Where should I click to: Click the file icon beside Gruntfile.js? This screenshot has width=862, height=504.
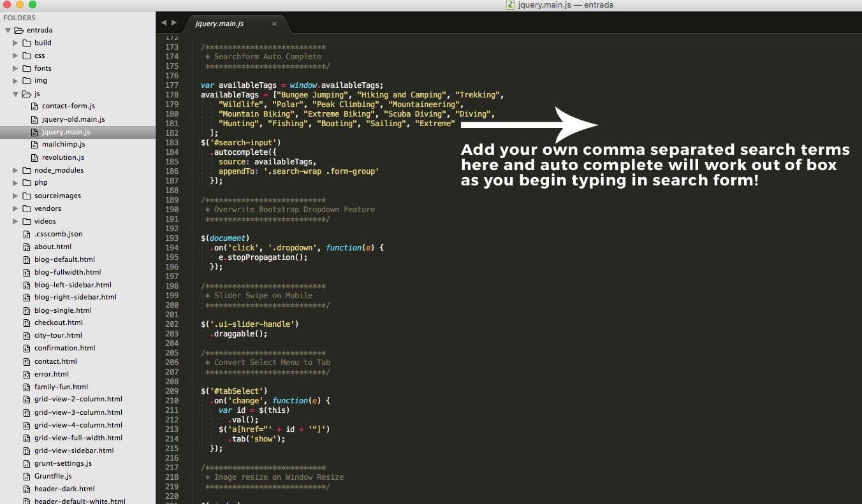(27, 476)
